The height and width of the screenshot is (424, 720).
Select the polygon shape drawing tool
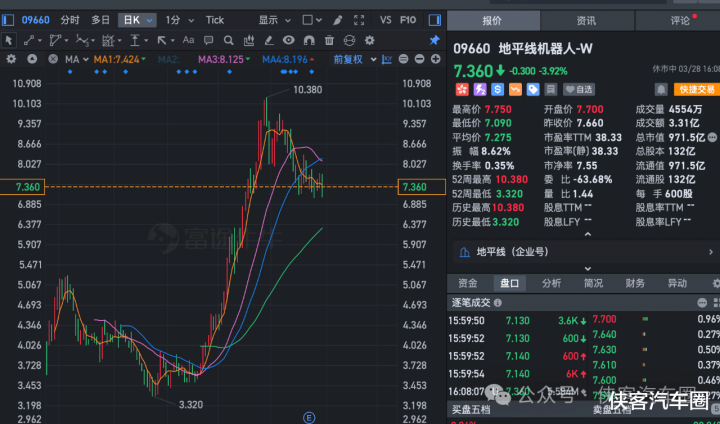click(x=55, y=40)
